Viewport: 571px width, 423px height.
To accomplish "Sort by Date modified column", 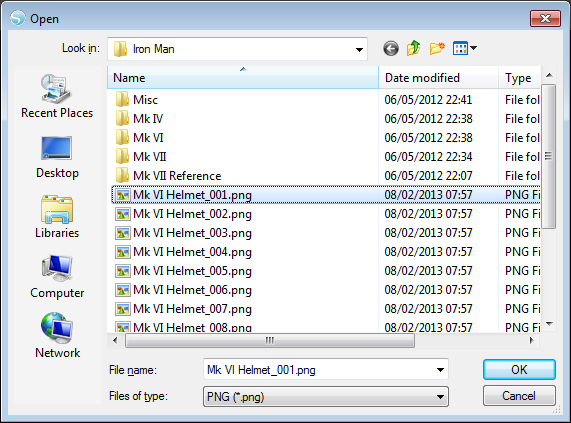I will tap(438, 78).
